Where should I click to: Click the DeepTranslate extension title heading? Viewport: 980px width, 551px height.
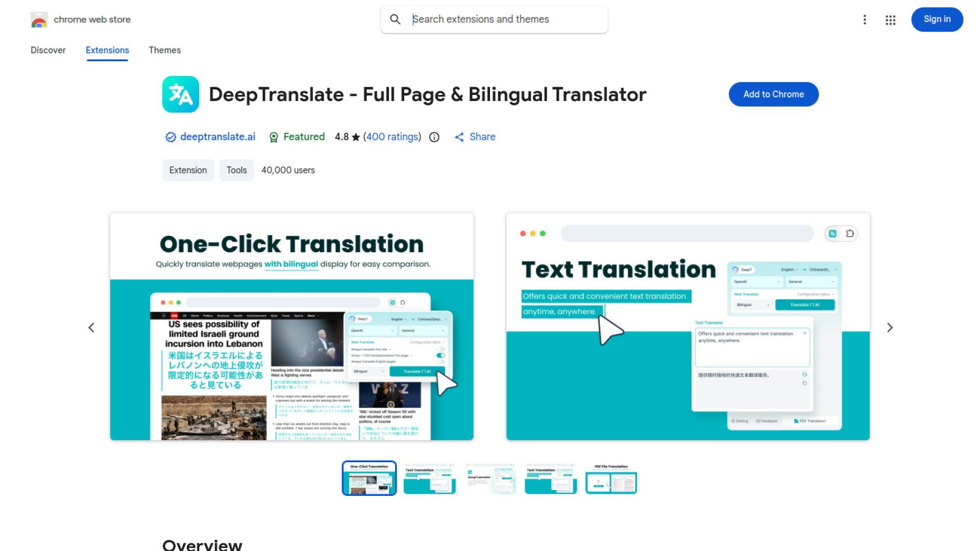[x=428, y=94]
